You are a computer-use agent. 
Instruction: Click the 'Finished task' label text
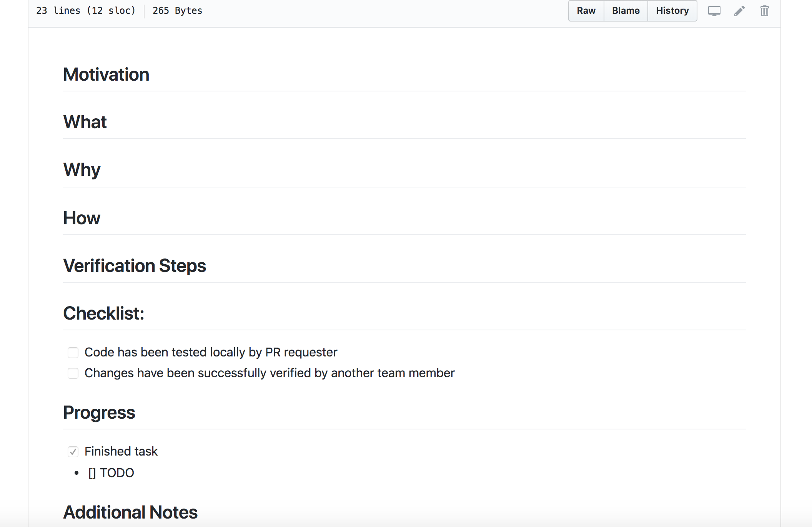pyautogui.click(x=121, y=451)
